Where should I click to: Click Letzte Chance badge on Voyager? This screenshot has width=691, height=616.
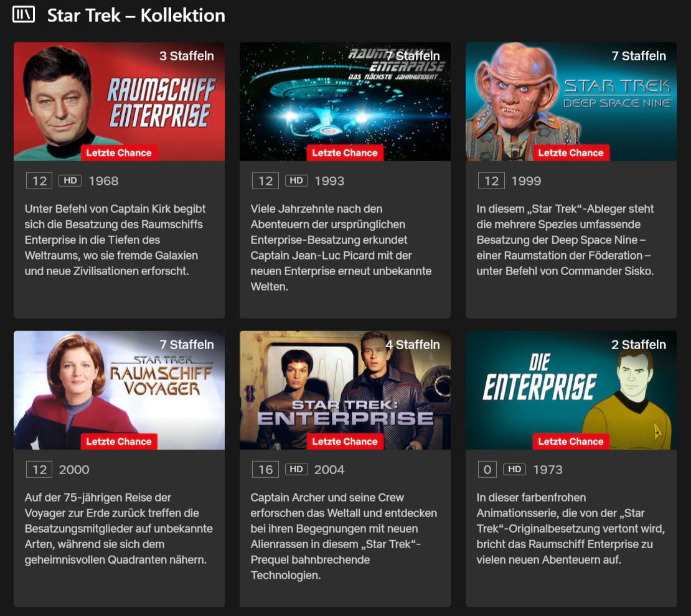click(119, 442)
